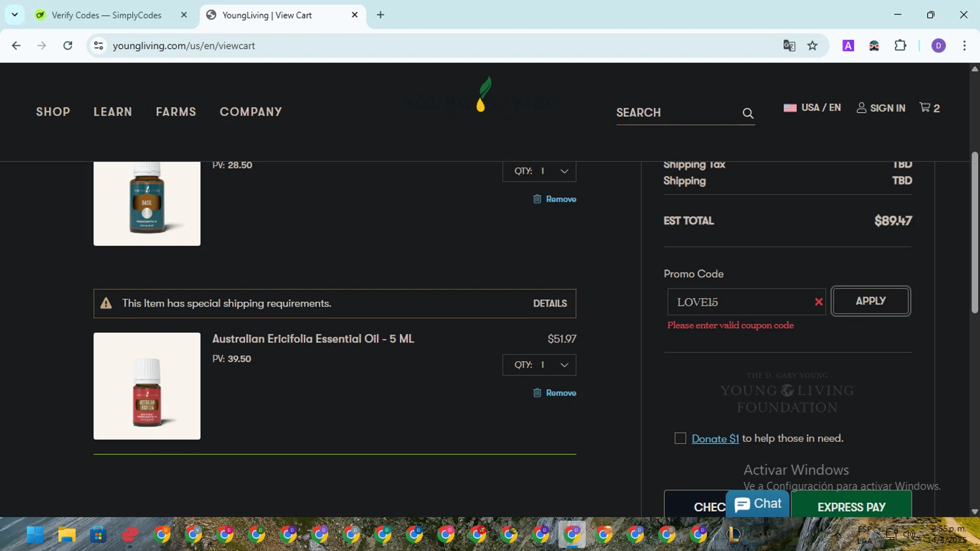Go forward in browser history
The width and height of the screenshot is (980, 551).
42,46
